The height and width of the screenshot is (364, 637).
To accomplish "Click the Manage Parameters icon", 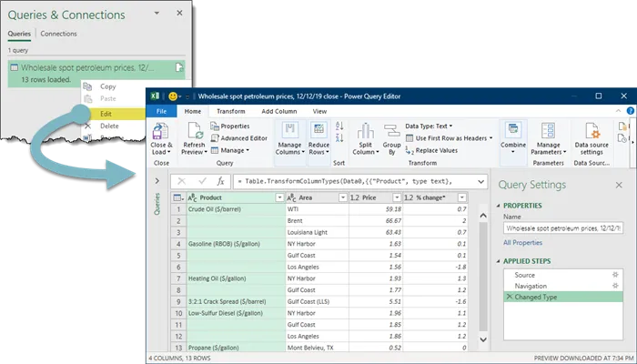I will tap(549, 130).
